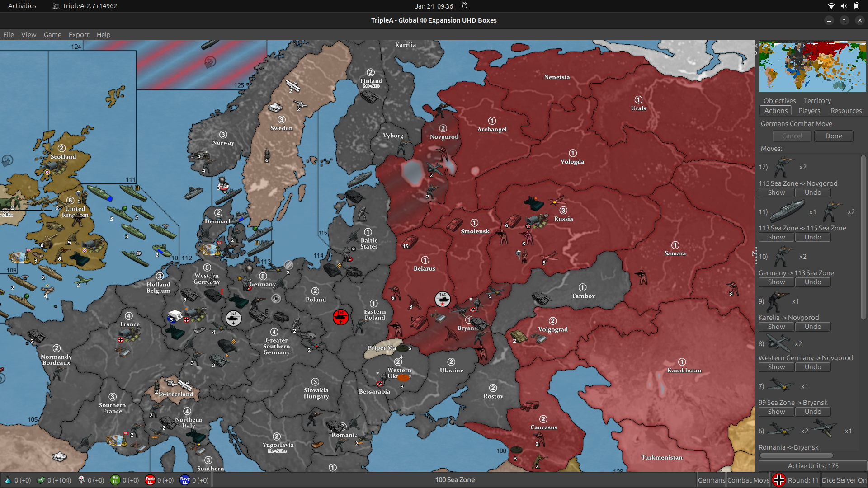The height and width of the screenshot is (488, 868).
Task: Click the German cross flag next to Round: 11
Action: [x=779, y=480]
